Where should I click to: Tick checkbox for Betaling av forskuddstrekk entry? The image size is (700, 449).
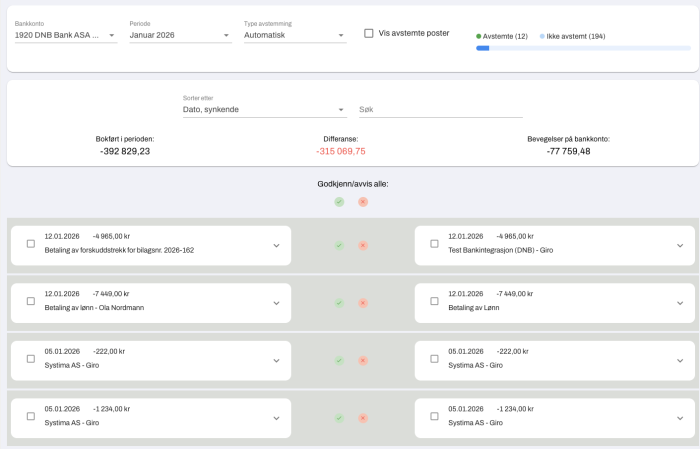pos(30,244)
